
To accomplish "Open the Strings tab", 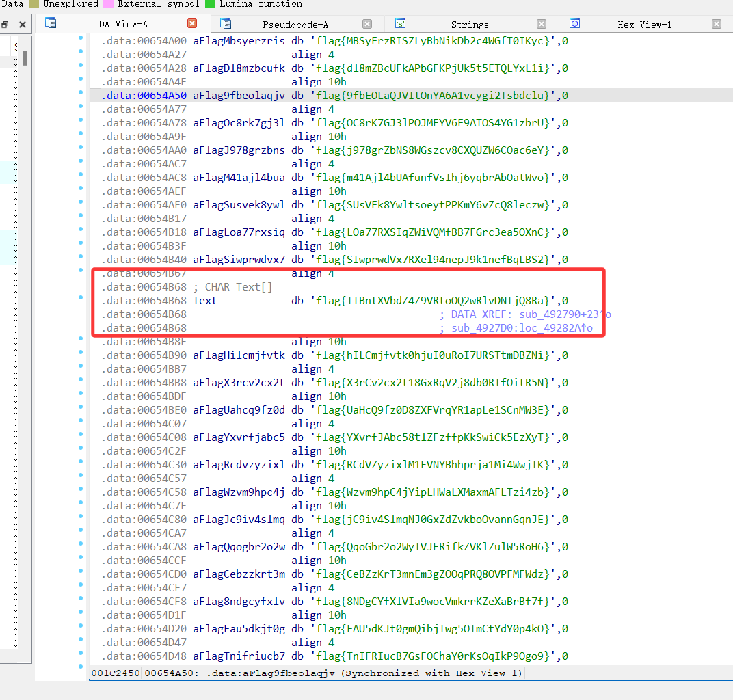I will [469, 25].
